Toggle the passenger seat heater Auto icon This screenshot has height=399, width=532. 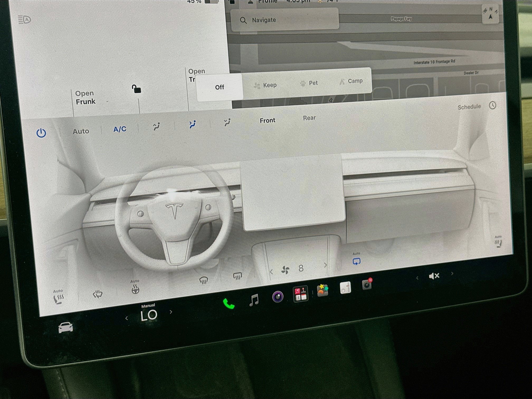click(498, 241)
